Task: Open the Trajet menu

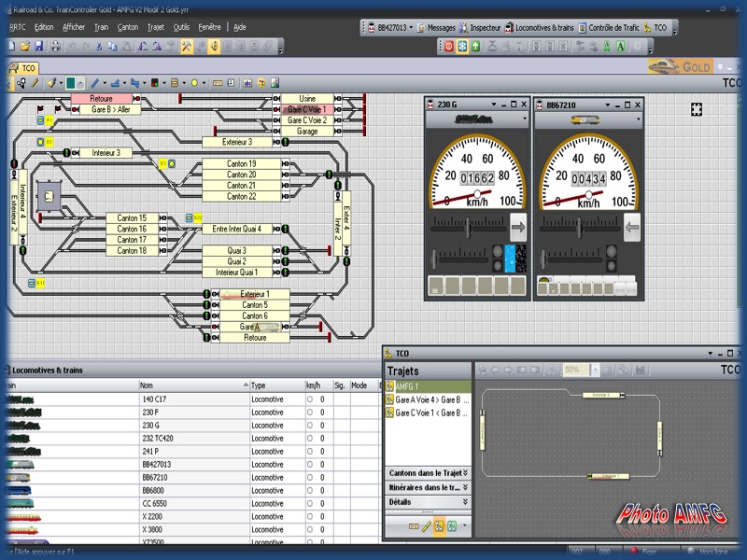Action: click(156, 27)
